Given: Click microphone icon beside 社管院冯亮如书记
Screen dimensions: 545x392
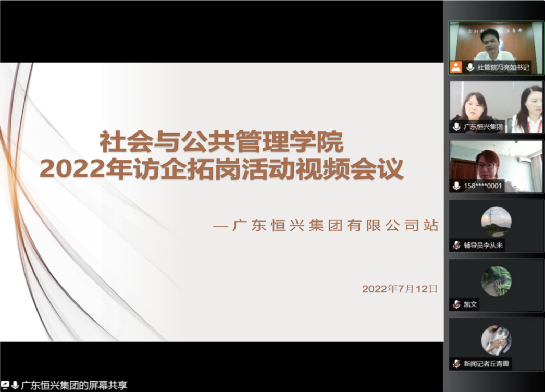Looking at the screenshot, I should pyautogui.click(x=470, y=67).
